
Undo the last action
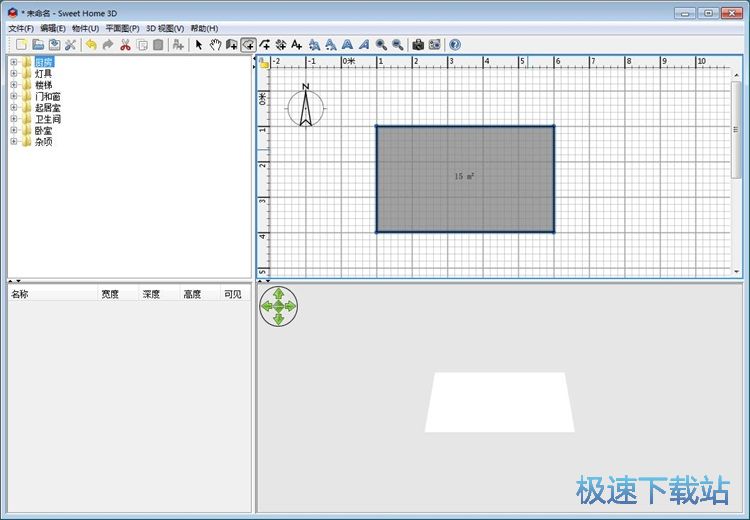(91, 45)
